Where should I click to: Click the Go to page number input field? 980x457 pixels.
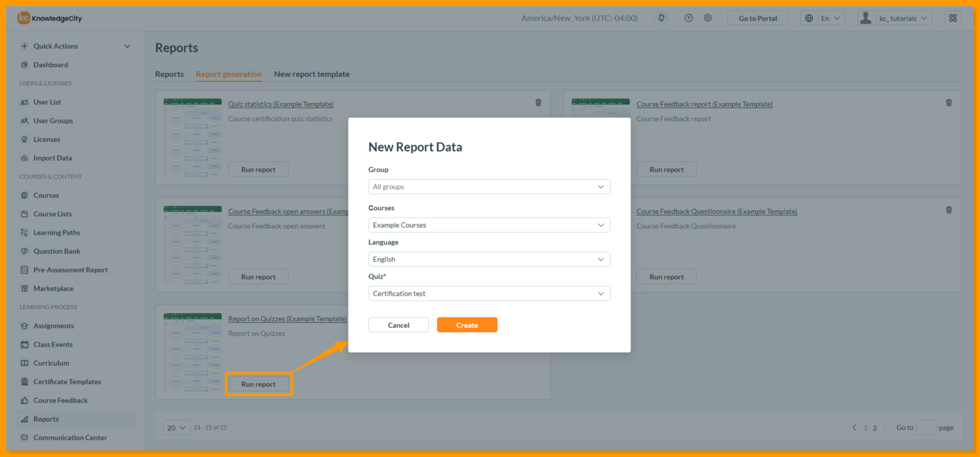[x=926, y=428]
